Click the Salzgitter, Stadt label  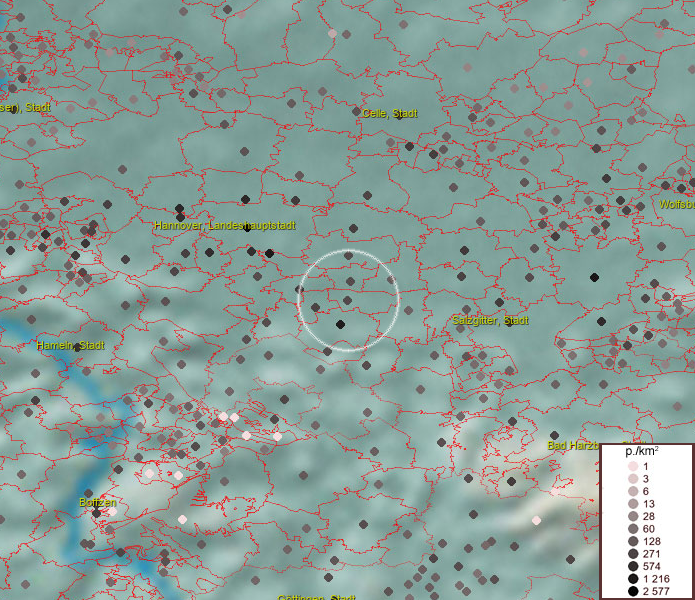(490, 320)
